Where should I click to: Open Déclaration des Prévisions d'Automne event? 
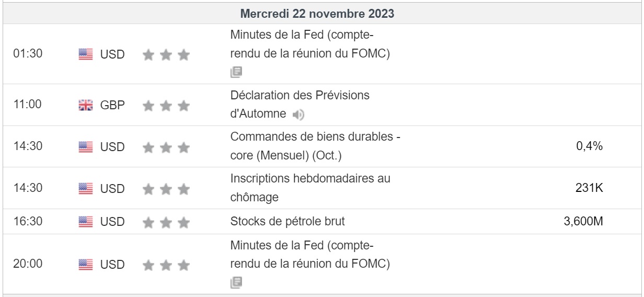pyautogui.click(x=300, y=97)
